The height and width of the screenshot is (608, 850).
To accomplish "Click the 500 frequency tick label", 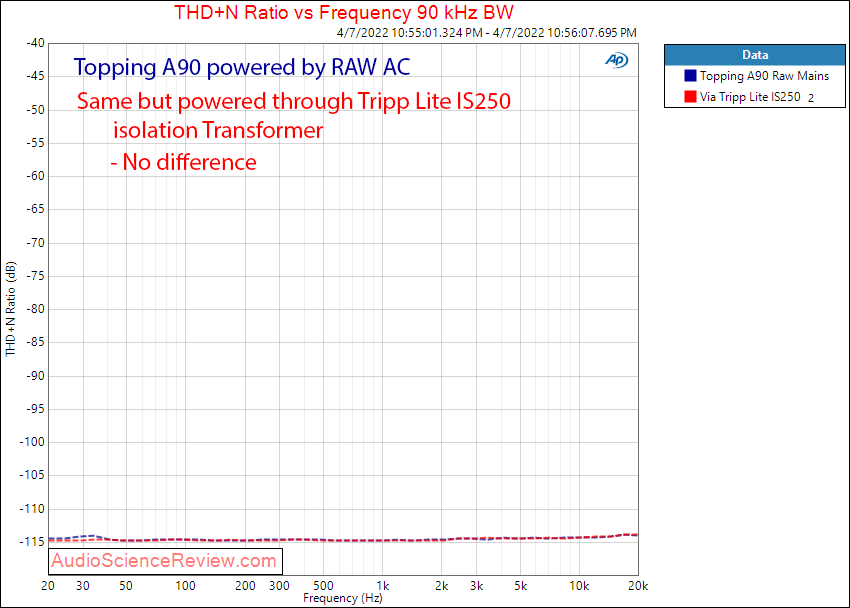I will (x=323, y=586).
